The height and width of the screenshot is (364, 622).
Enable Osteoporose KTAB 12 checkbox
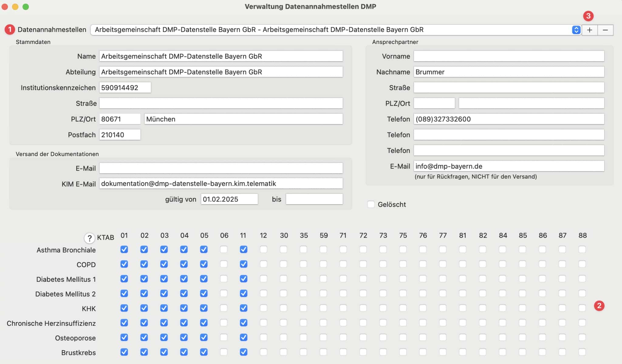coord(264,337)
